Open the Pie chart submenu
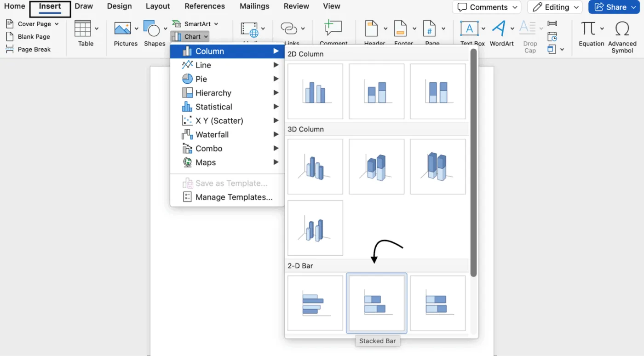Viewport: 644px width, 356px height. (x=227, y=79)
